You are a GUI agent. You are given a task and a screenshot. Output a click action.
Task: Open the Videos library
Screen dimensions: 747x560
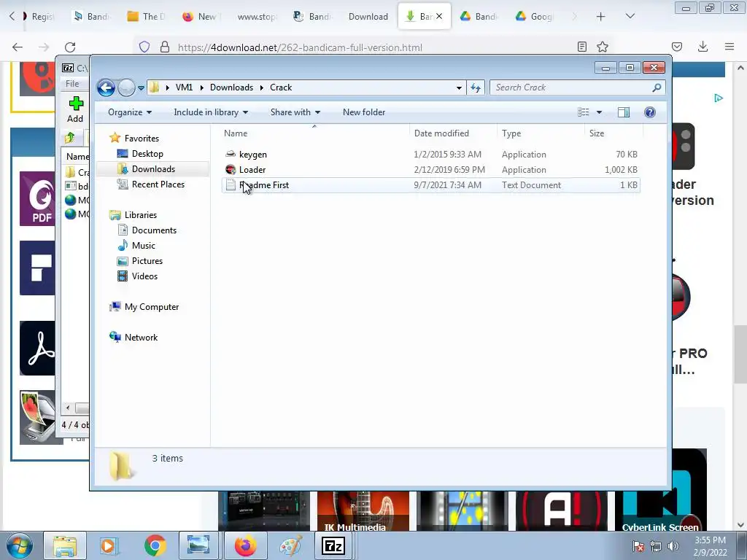(x=144, y=276)
